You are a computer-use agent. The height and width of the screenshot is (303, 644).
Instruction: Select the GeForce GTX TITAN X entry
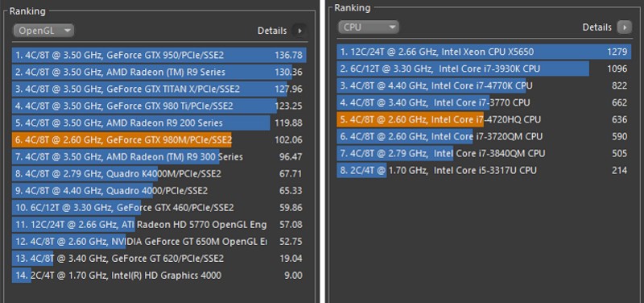click(x=159, y=89)
